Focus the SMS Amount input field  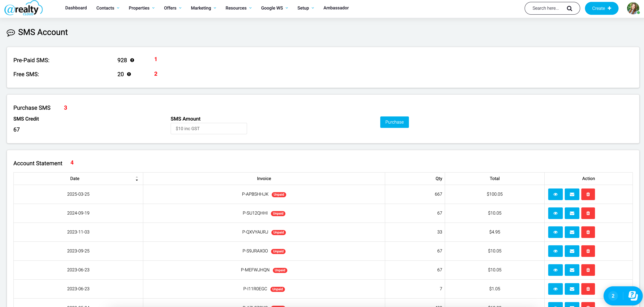click(x=209, y=129)
